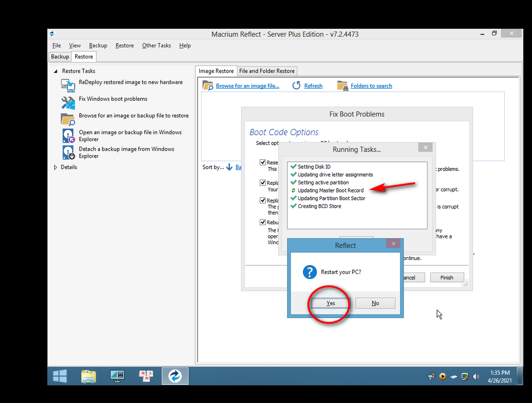Open the Help menu

click(x=185, y=45)
